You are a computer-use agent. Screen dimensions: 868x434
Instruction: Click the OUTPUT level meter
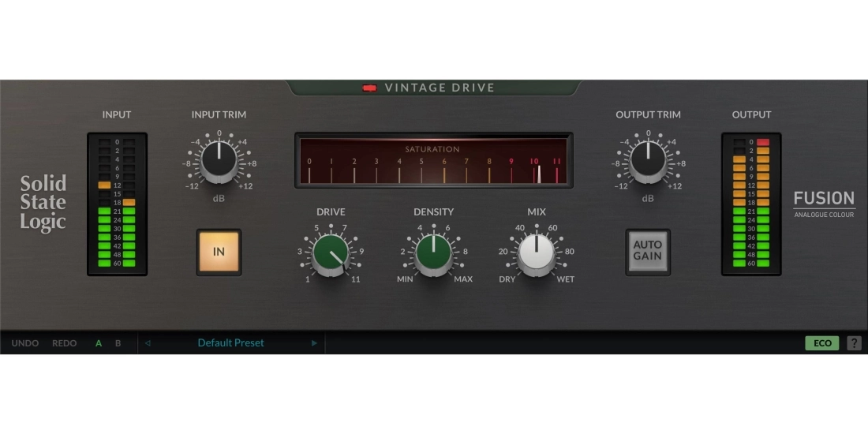click(x=751, y=204)
